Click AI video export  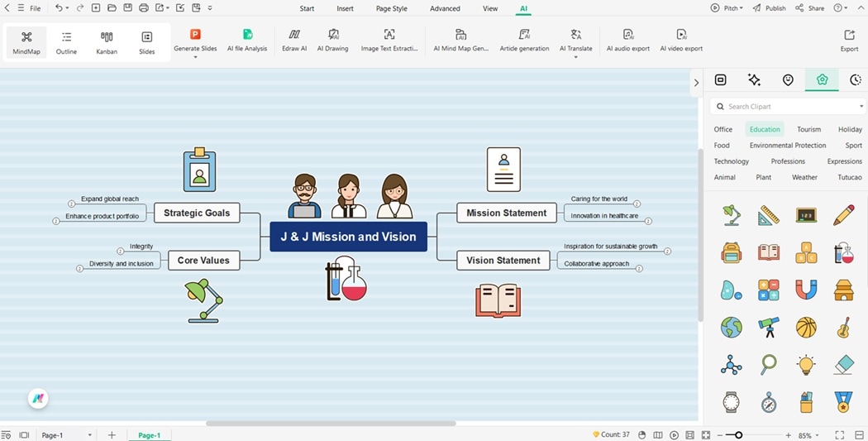point(681,41)
